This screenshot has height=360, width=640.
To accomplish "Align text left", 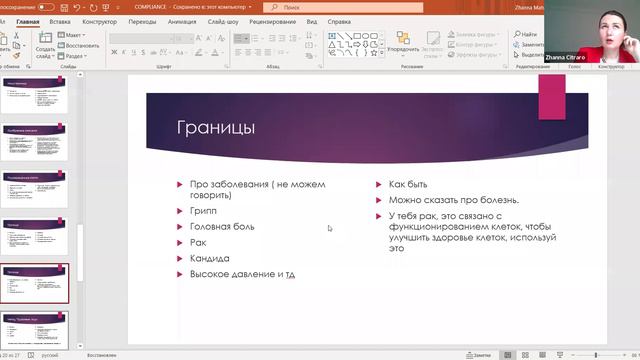I will click(238, 52).
